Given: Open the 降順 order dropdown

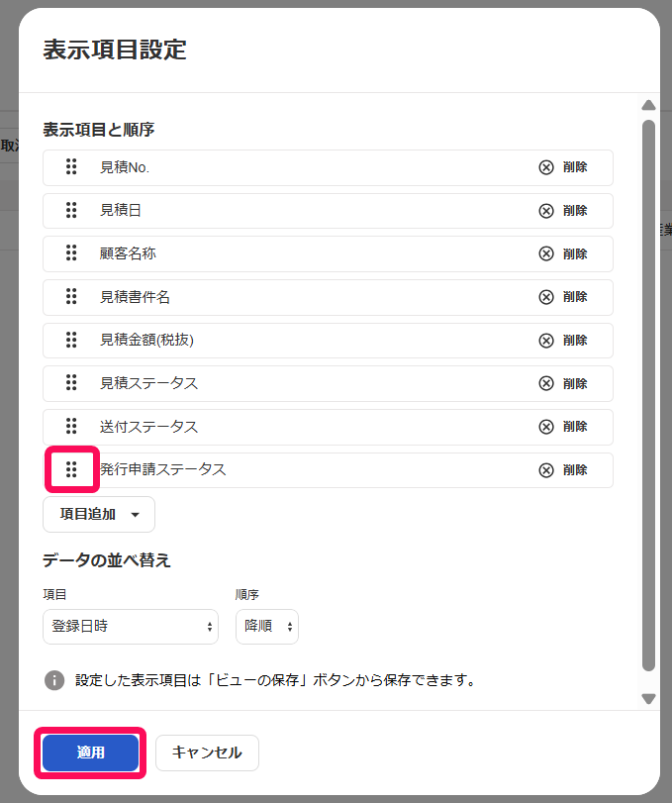Looking at the screenshot, I should click(266, 627).
